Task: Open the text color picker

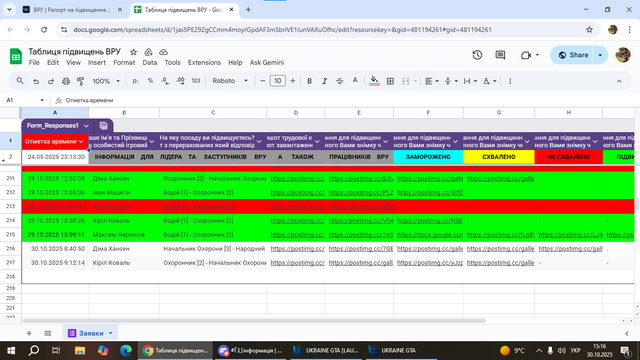Action: 355,81
